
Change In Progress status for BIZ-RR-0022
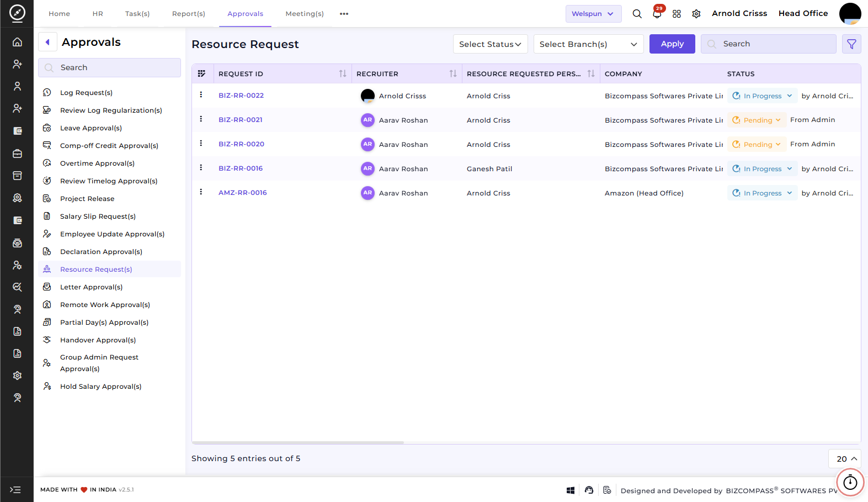point(762,96)
